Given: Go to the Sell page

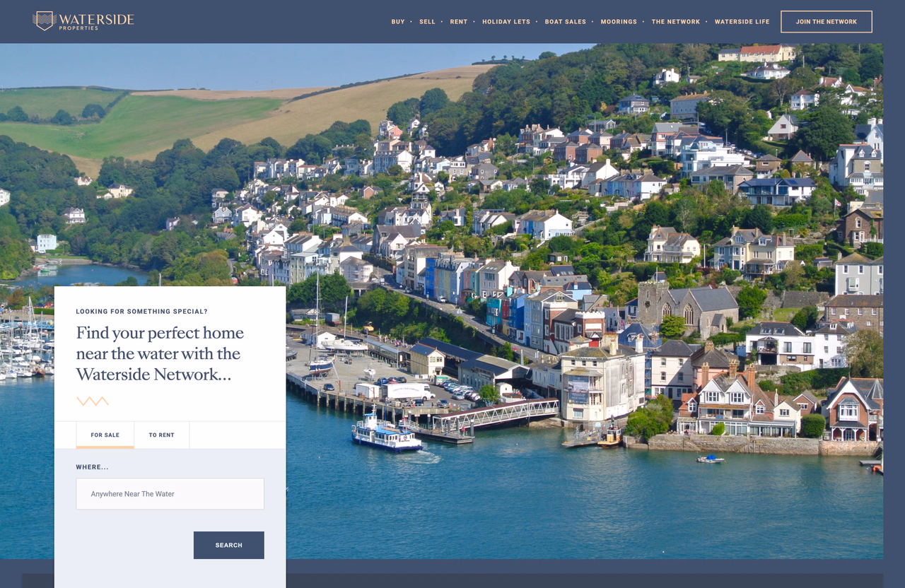Looking at the screenshot, I should [x=427, y=22].
